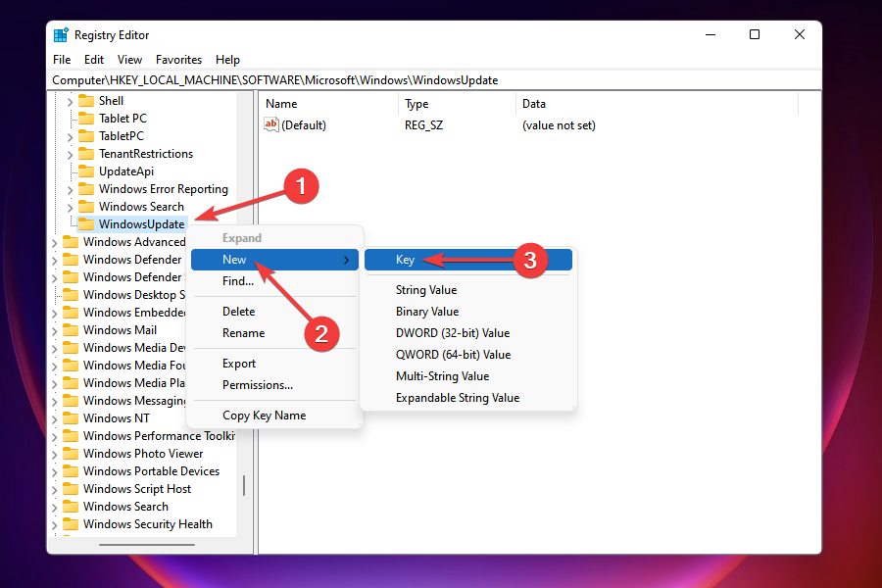
Task: Expand the Windows Error Reporting chevron
Action: point(70,190)
